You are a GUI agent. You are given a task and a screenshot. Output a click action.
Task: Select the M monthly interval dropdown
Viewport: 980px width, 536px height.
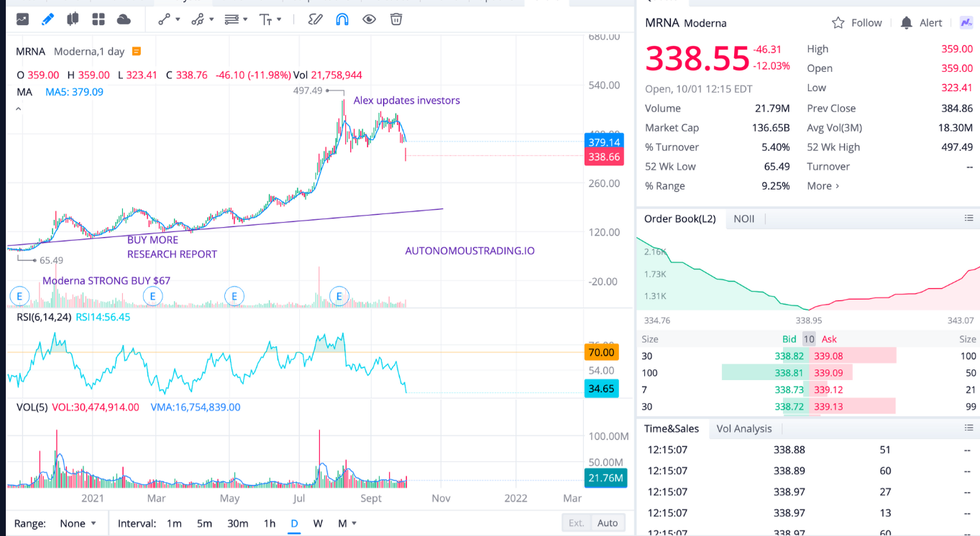point(347,523)
